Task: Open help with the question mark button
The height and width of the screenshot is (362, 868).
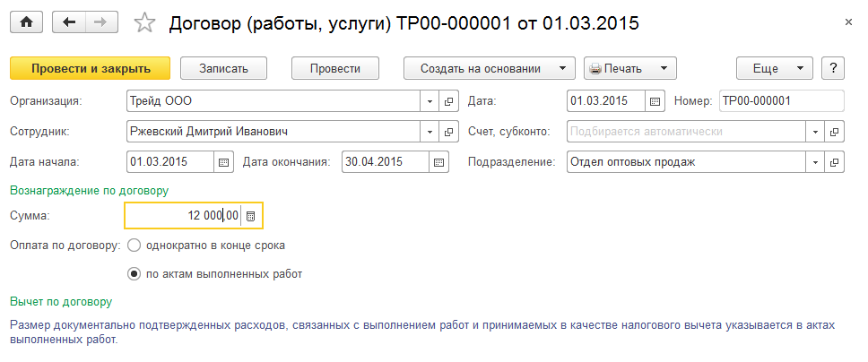Action: 832,69
